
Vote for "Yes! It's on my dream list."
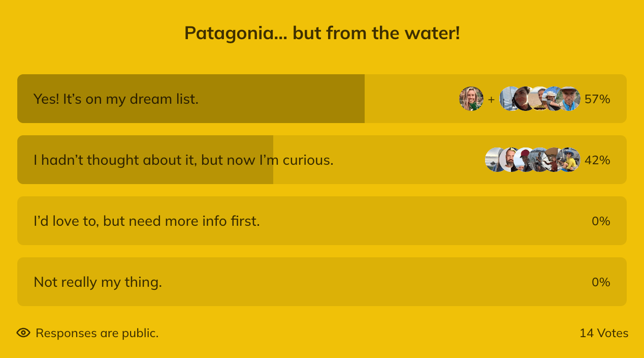click(116, 99)
